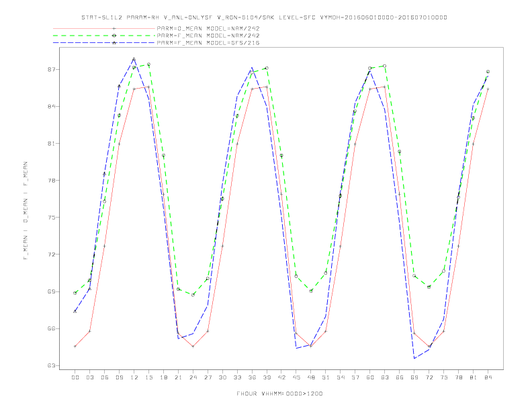532x411 pixels.
Task: Click x-axis tick label 51
Action: pyautogui.click(x=326, y=377)
